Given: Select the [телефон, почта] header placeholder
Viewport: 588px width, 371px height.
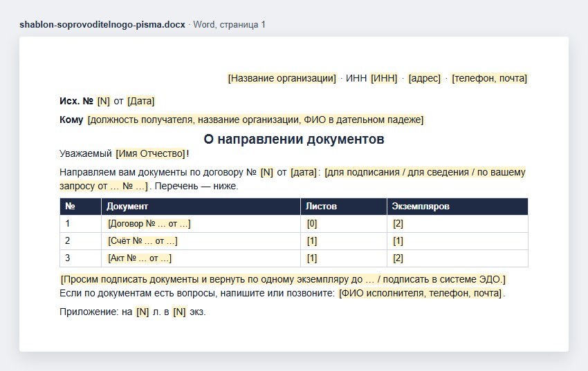Looking at the screenshot, I should [x=489, y=78].
